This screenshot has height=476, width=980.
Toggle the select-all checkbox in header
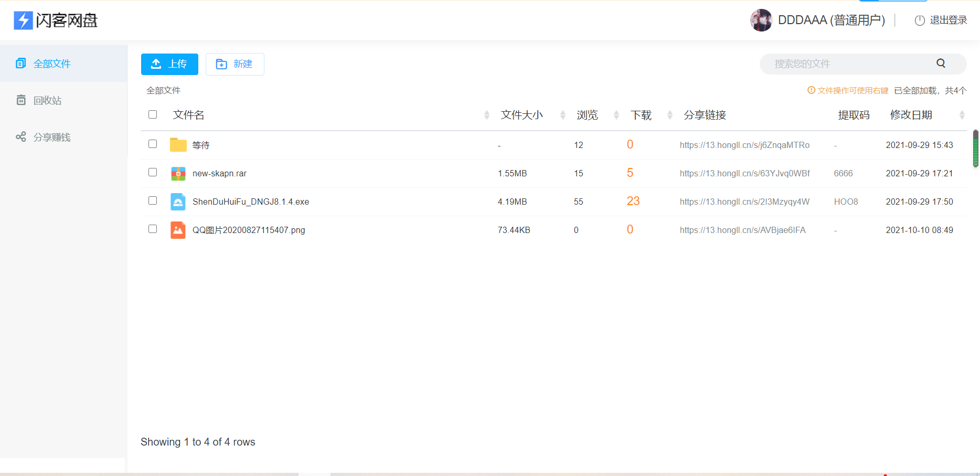tap(153, 114)
